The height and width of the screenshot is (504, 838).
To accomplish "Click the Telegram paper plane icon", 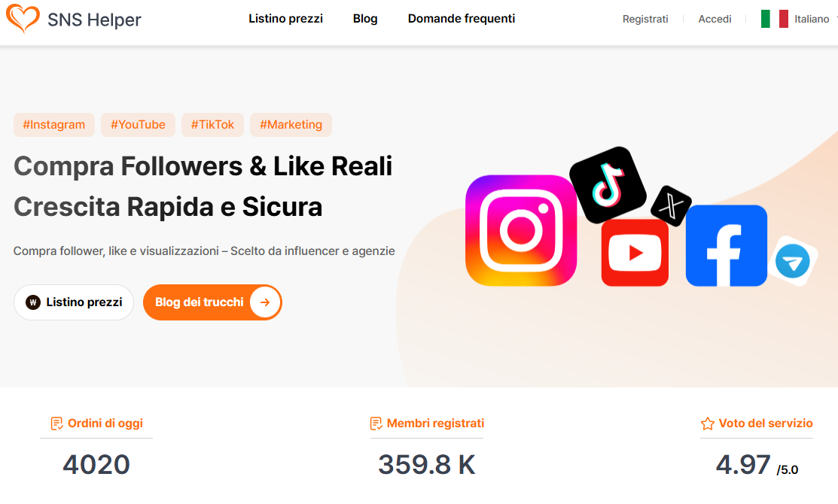I will point(793,261).
